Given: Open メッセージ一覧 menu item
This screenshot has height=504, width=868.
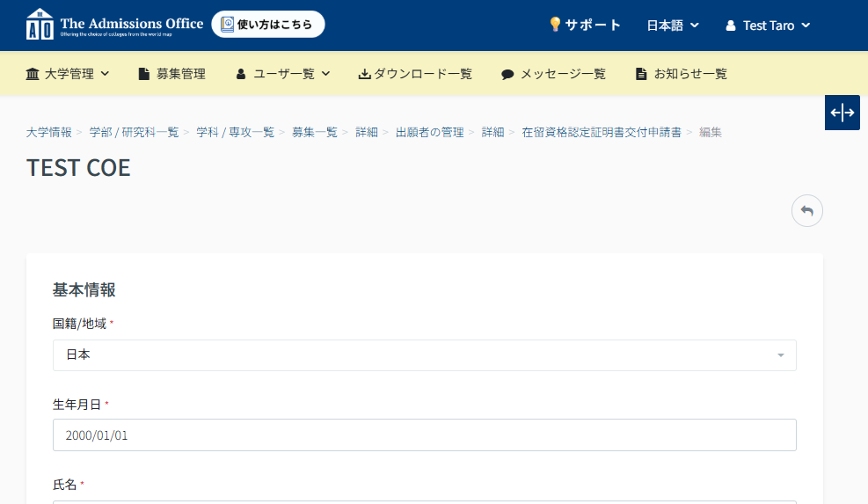Looking at the screenshot, I should pyautogui.click(x=553, y=74).
